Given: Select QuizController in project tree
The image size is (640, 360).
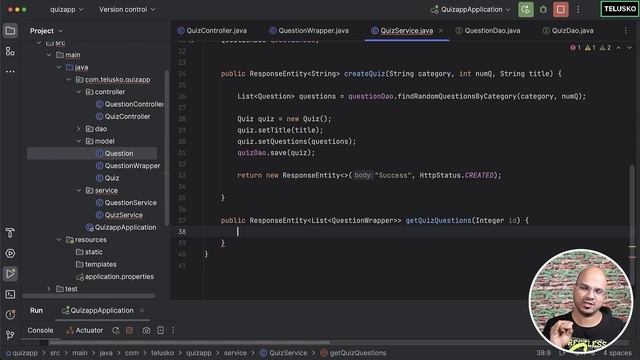Looking at the screenshot, I should [123, 116].
